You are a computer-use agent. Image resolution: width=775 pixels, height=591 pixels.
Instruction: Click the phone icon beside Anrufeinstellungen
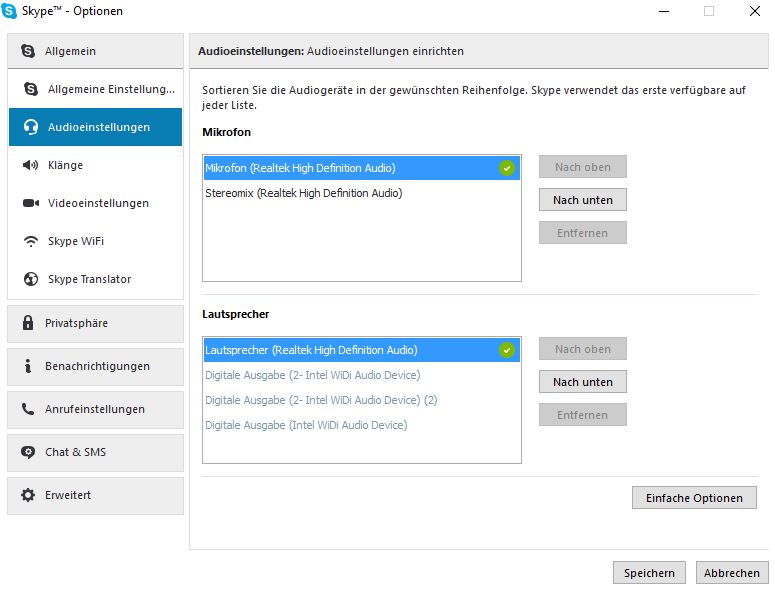click(28, 409)
